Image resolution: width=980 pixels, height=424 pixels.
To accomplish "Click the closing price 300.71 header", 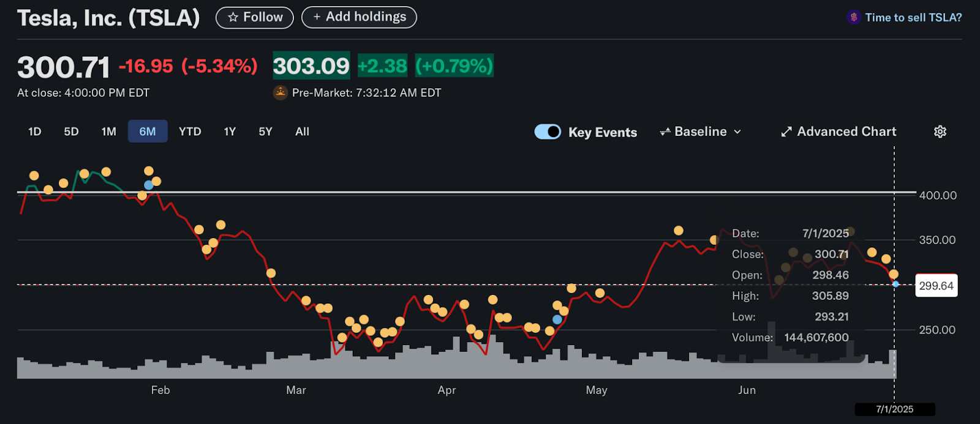I will pyautogui.click(x=64, y=67).
